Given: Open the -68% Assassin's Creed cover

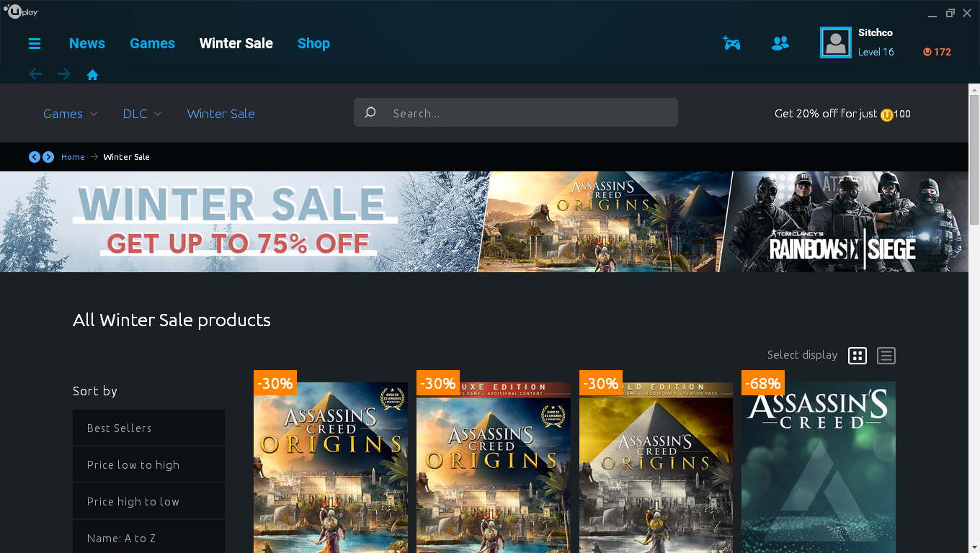Looking at the screenshot, I should pos(819,467).
